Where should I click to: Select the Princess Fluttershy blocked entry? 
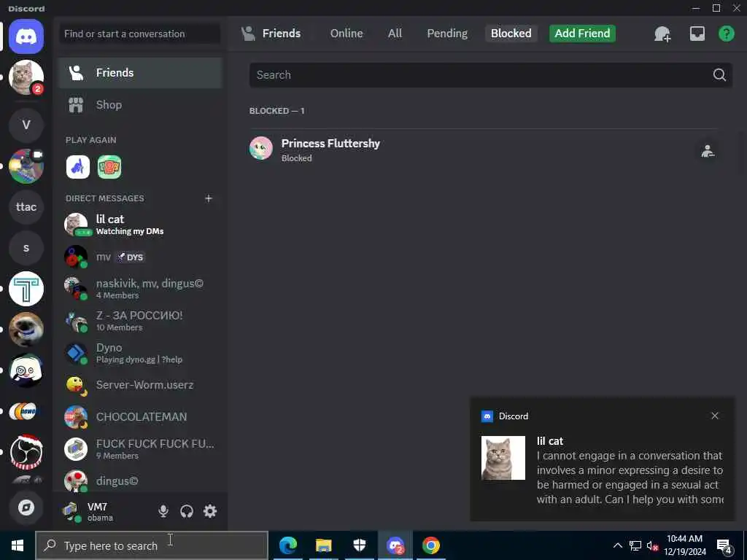coord(483,149)
